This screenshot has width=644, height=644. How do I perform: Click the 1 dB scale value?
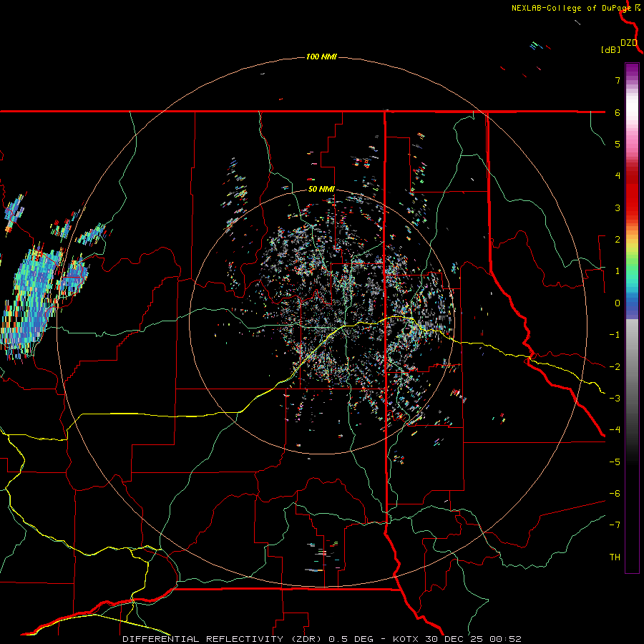[x=618, y=271]
